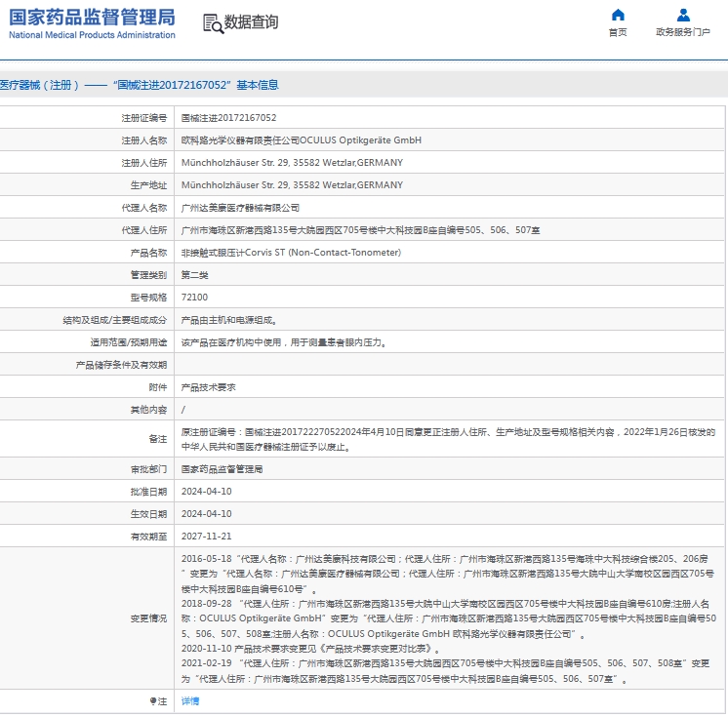Click the 产品名称 row label
The width and height of the screenshot is (728, 717).
point(148,253)
